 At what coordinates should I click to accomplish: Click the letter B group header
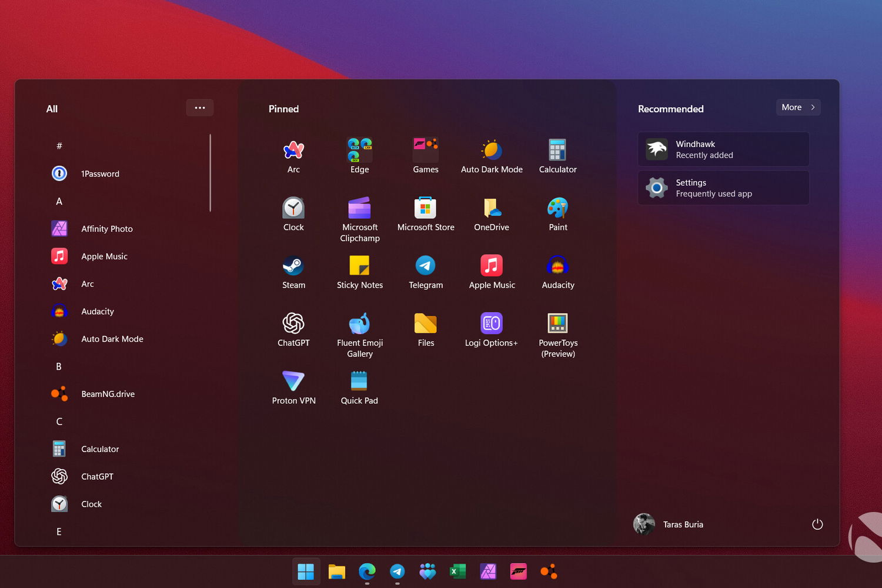point(59,366)
